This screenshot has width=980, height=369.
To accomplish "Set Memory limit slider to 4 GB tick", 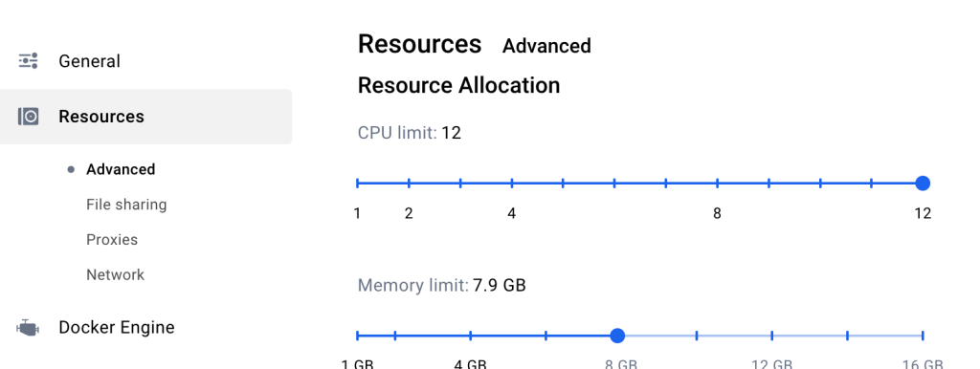I will point(471,336).
